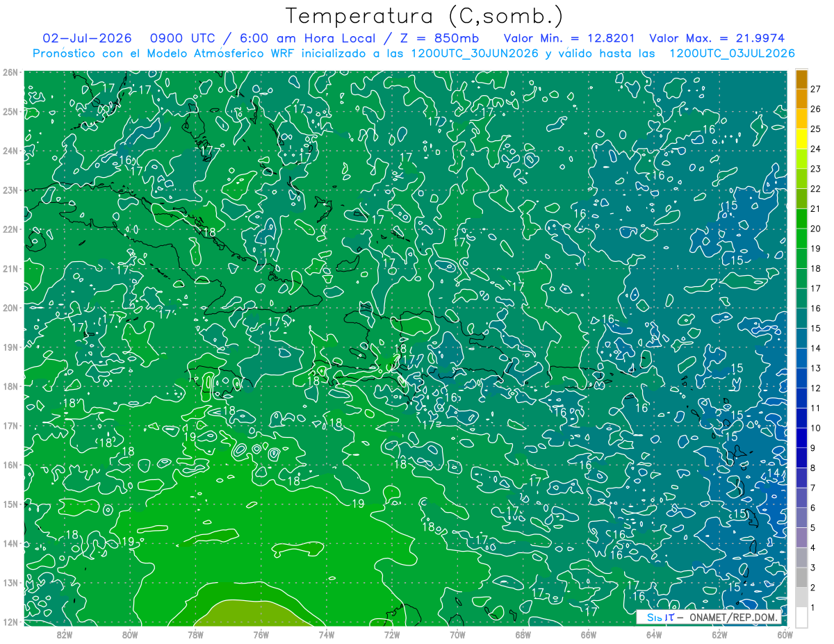Click latitude axis label "16N"
Image resolution: width=834 pixels, height=644 pixels.
[10, 464]
